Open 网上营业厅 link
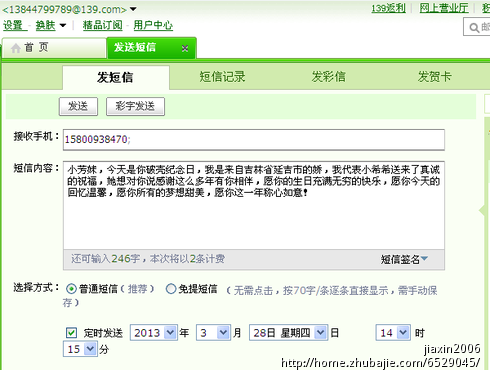 (444, 8)
